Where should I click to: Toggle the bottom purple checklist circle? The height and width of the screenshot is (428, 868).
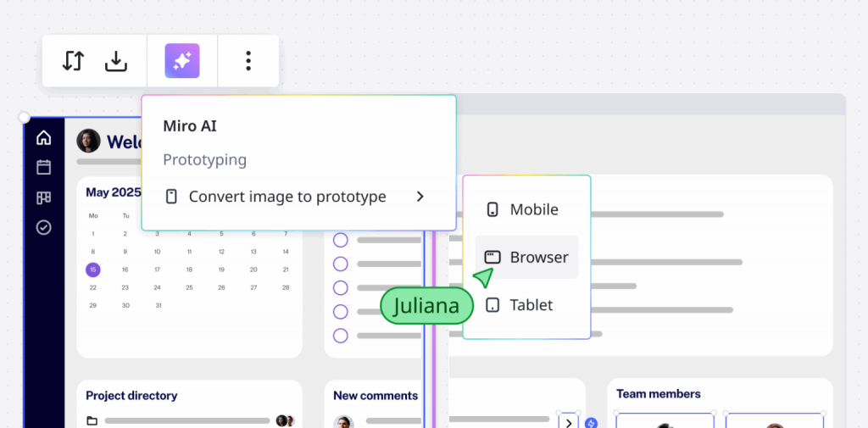[341, 336]
